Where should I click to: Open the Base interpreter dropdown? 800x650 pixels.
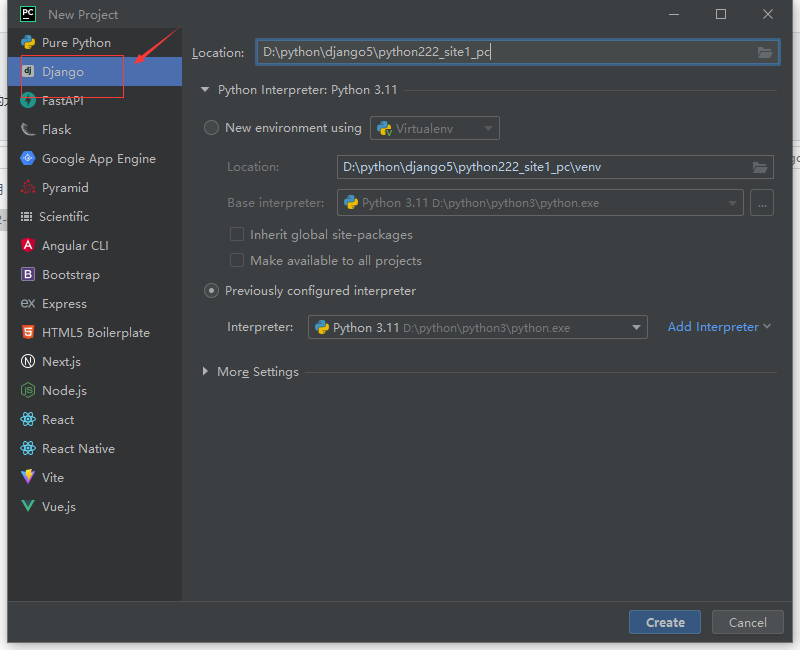point(540,203)
